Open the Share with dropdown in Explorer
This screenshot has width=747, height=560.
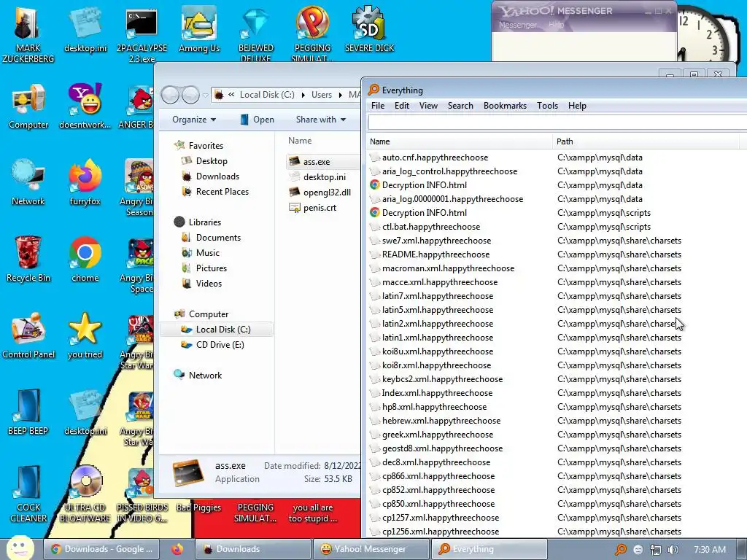[321, 120]
